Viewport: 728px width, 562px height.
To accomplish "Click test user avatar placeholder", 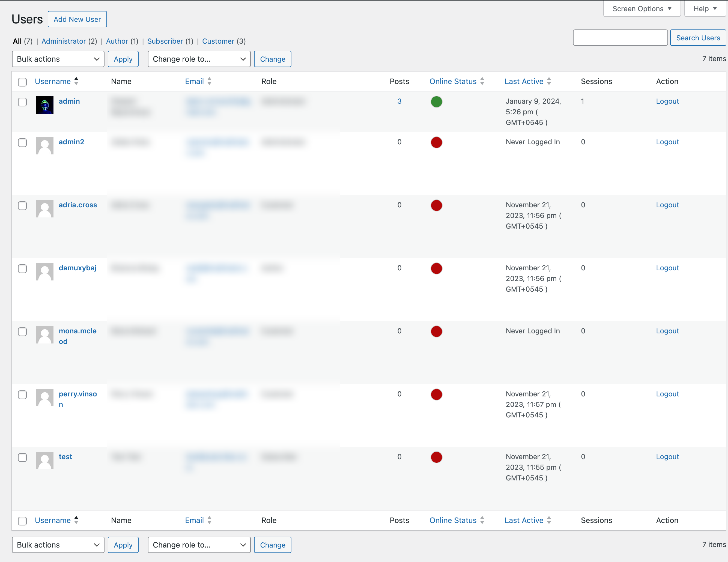I will tap(45, 460).
